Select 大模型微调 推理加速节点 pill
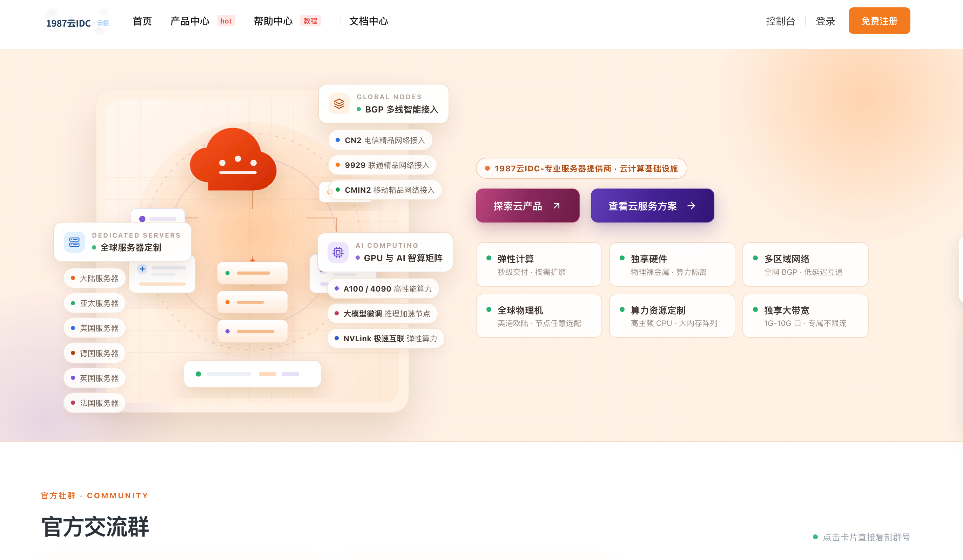Screen dimensions: 963x560 pyautogui.click(x=382, y=313)
